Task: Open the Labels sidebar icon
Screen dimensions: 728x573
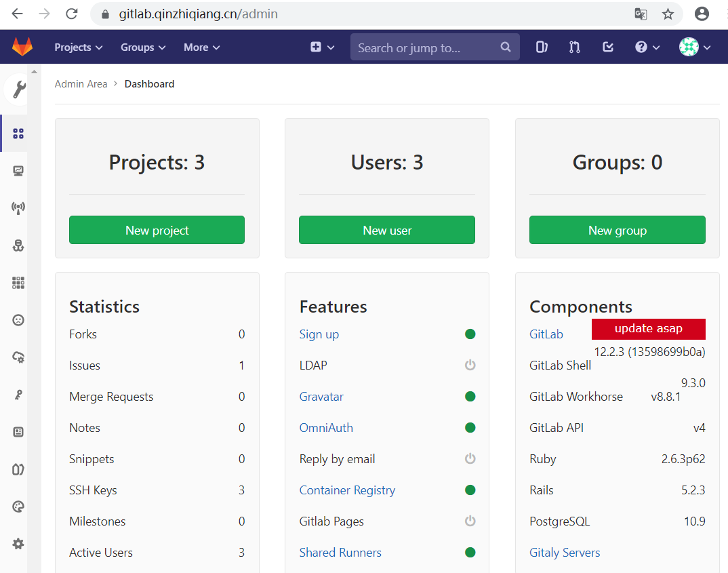Action: click(18, 469)
